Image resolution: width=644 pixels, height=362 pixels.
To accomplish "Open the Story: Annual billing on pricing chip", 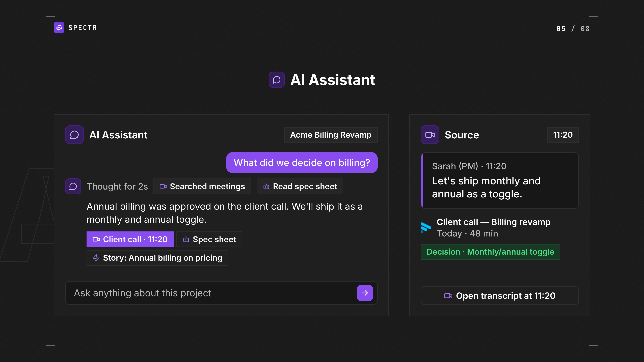I will [157, 258].
